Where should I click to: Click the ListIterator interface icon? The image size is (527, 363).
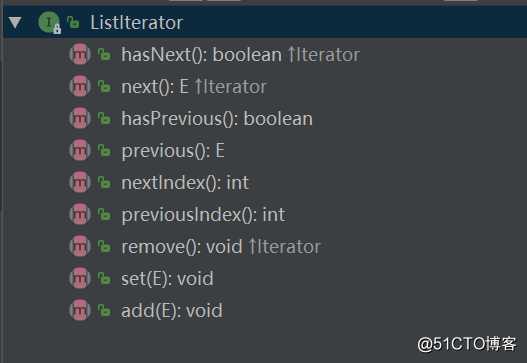[49, 22]
